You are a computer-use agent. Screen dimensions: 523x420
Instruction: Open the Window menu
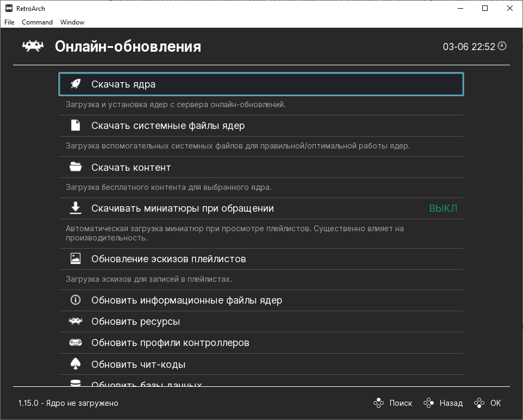coord(72,22)
